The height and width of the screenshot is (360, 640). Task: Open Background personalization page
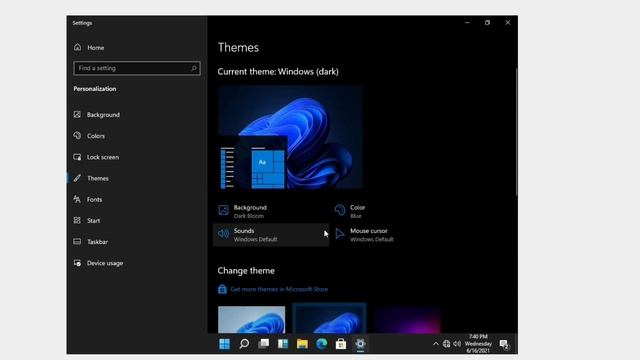[x=97, y=115]
